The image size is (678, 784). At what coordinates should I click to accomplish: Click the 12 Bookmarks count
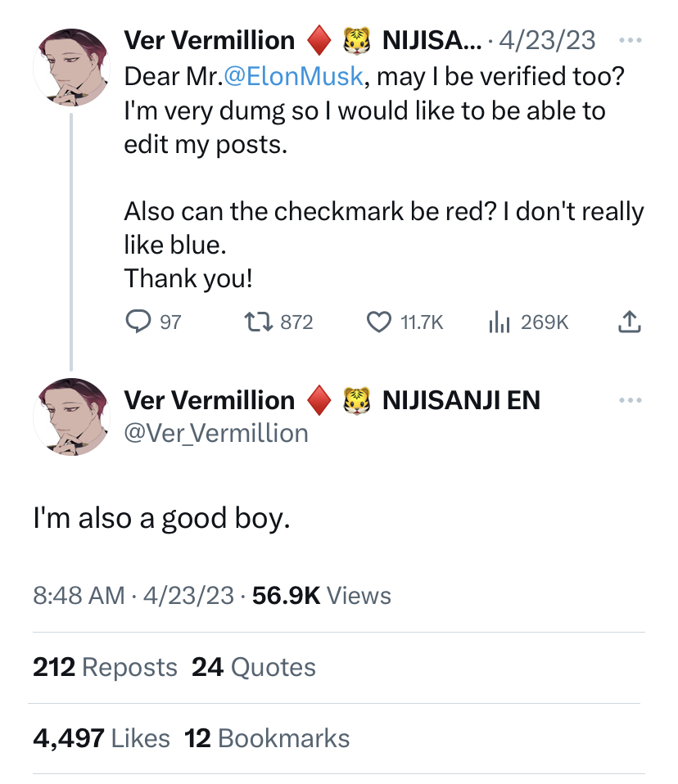click(x=268, y=738)
